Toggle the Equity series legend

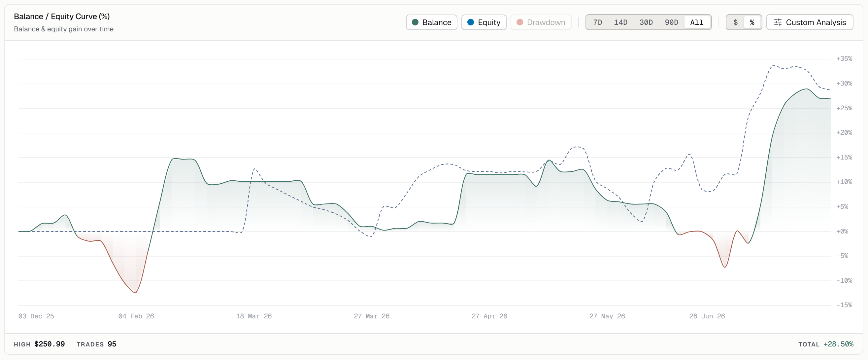[484, 22]
